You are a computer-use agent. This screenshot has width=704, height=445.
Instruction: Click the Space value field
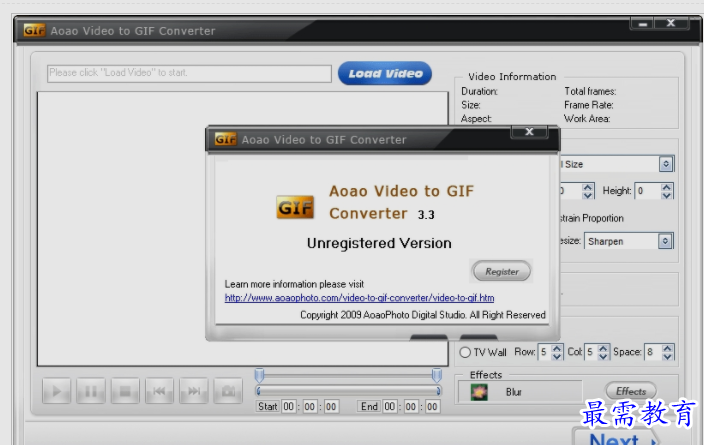click(653, 352)
